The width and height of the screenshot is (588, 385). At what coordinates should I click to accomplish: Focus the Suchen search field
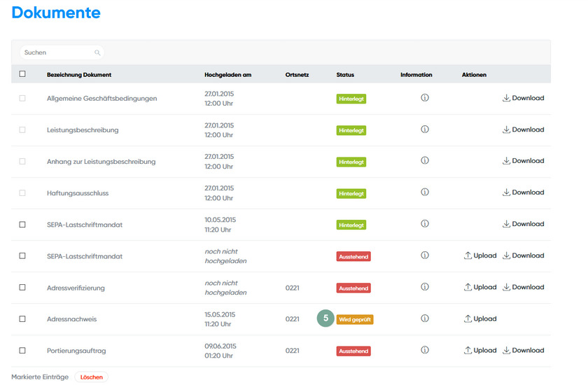(57, 52)
